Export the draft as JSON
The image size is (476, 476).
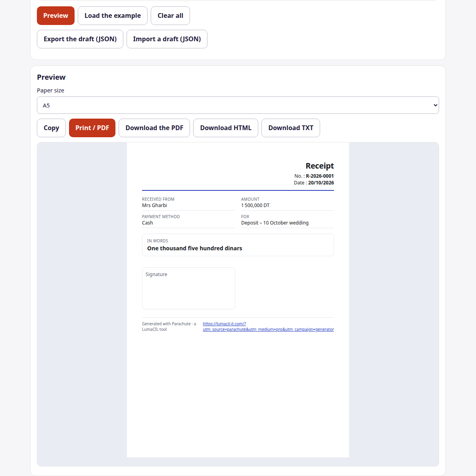(x=80, y=39)
